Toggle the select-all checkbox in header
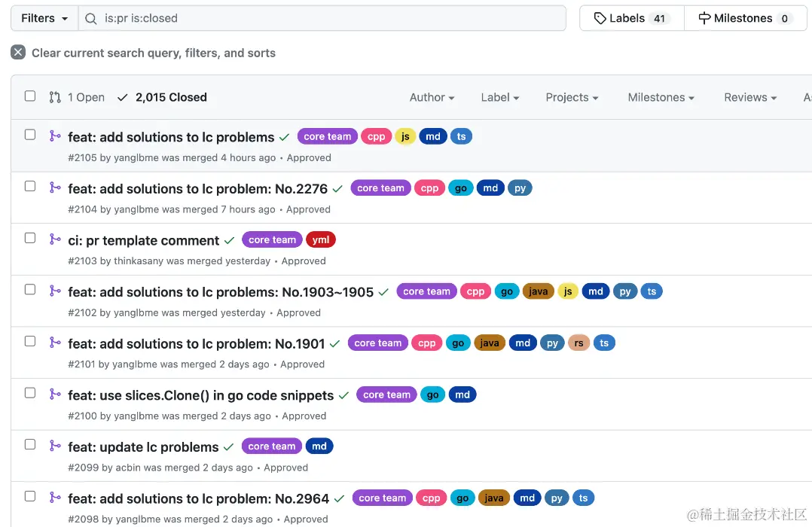Screen dimensions: 812x527 (x=30, y=96)
